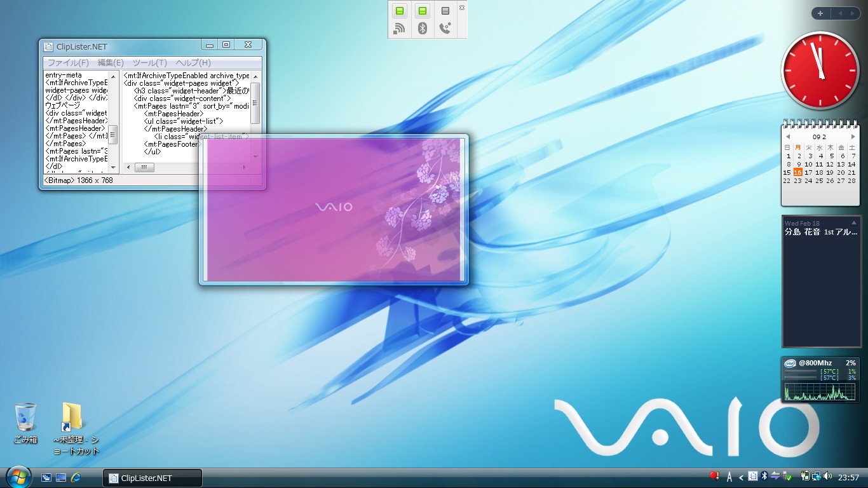This screenshot has width=868, height=488.
Task: Select the "ウェブページ" clip entry
Action: 63,105
